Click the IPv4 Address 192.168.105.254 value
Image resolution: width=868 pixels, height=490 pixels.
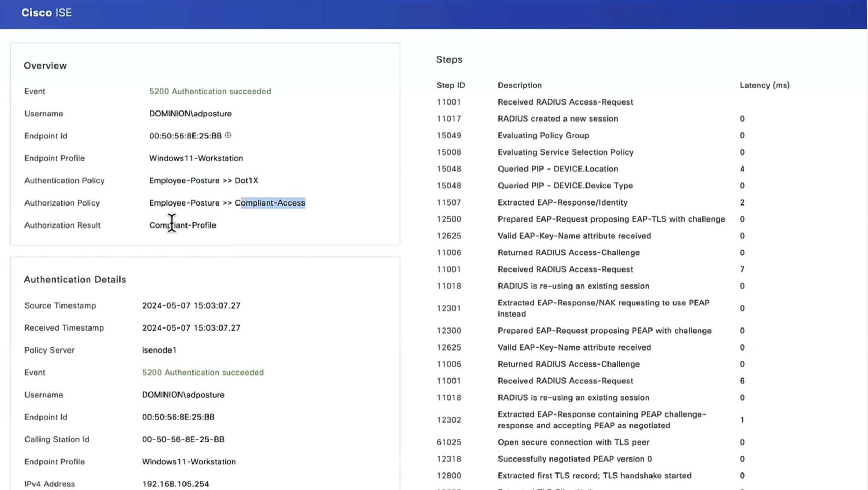(x=176, y=484)
